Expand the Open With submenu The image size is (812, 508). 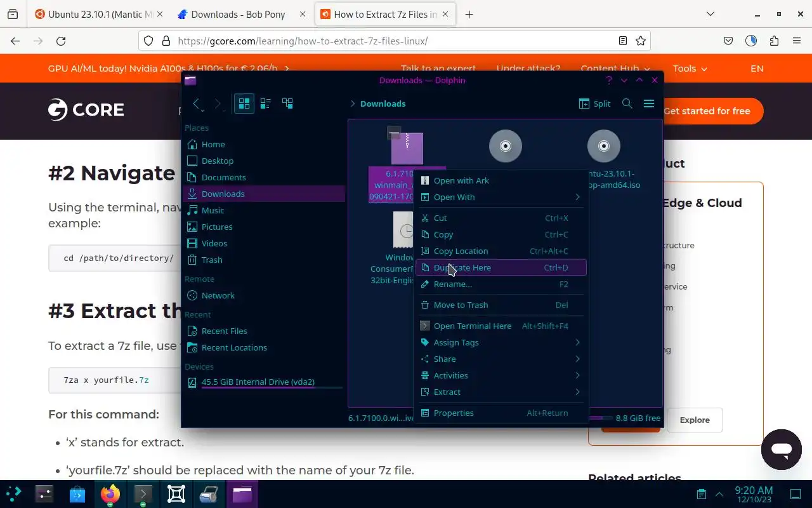click(501, 197)
